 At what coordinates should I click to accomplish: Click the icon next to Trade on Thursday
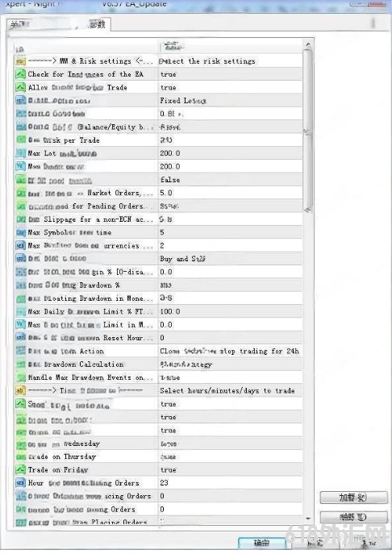[x=20, y=456]
